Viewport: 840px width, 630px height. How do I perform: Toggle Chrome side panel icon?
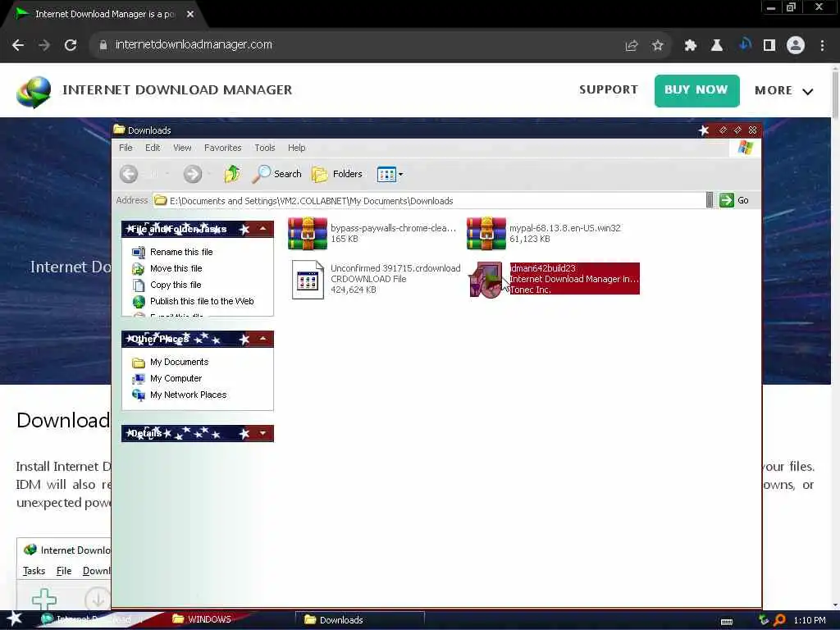click(769, 46)
